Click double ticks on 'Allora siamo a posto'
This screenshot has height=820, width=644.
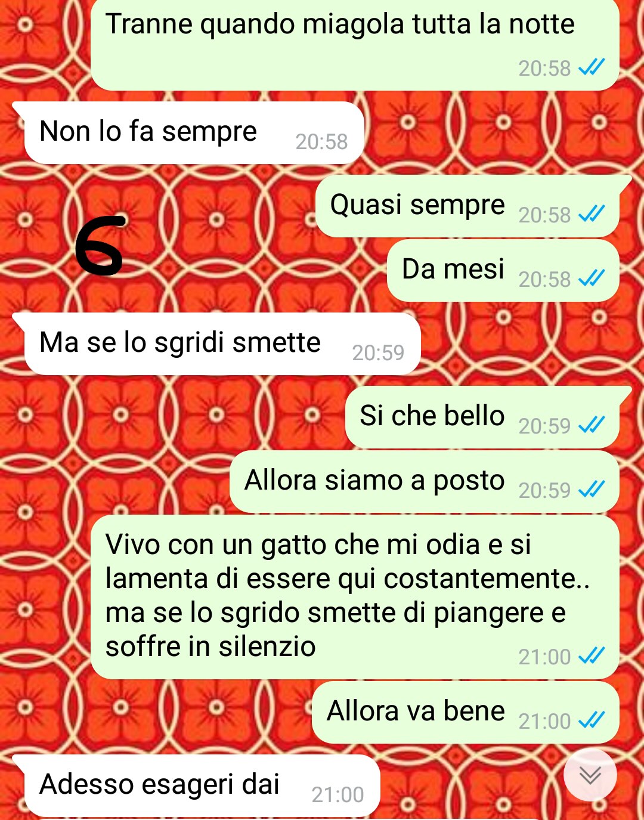click(x=592, y=489)
